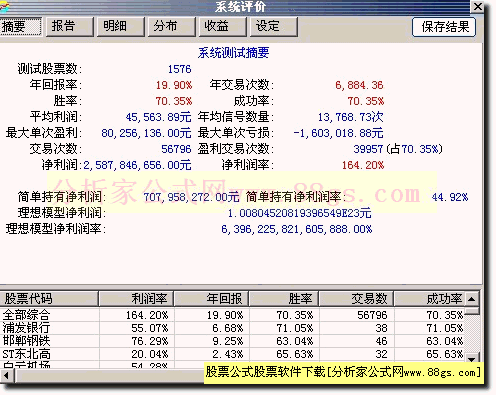Click the table scroll up arrow
The image size is (496, 395).
pyautogui.click(x=472, y=299)
